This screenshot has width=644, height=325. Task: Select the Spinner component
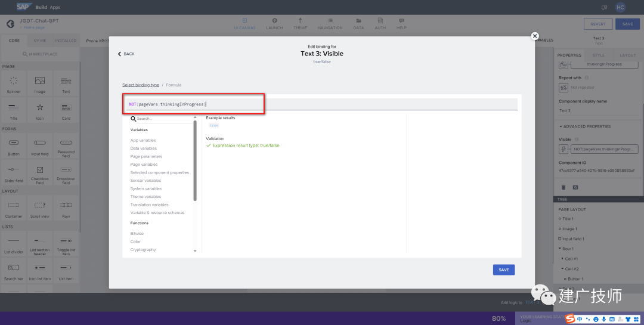(x=14, y=84)
